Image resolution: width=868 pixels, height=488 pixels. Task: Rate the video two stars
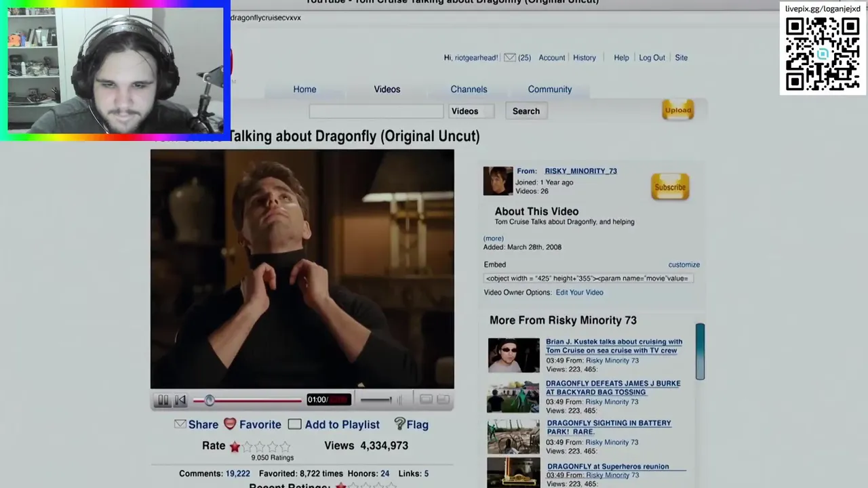tap(248, 447)
